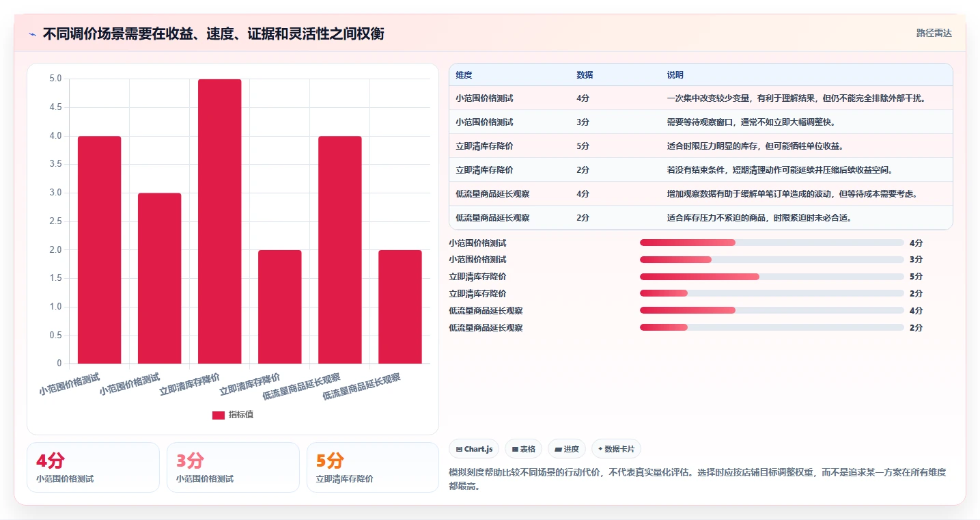
Task: Click the 指标值 legend text under the chart
Action: point(241,415)
